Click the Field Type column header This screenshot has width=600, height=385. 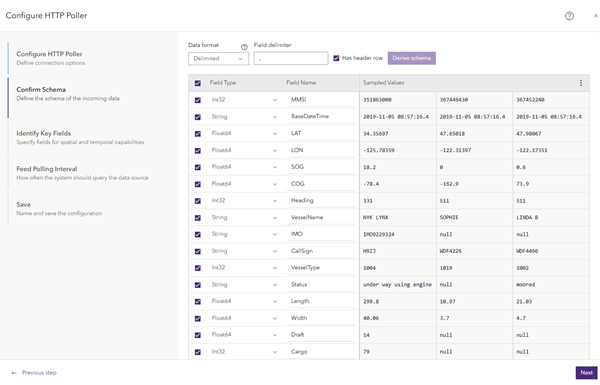pos(223,83)
